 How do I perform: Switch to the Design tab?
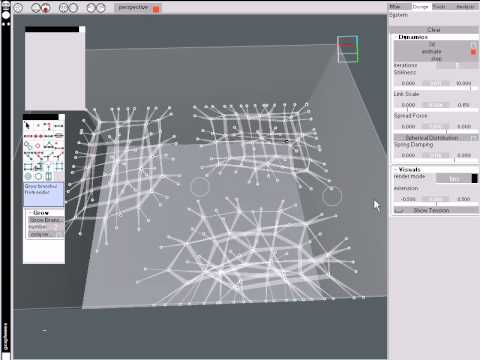(420, 6)
